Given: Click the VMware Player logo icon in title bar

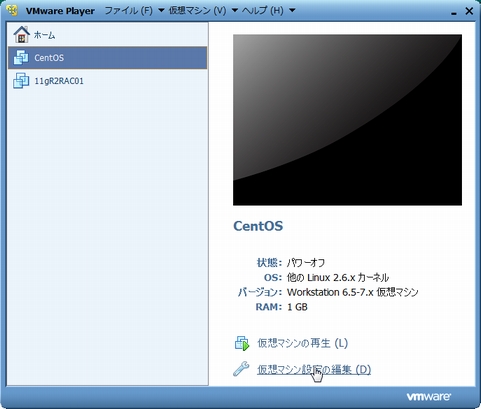Looking at the screenshot, I should [x=13, y=11].
